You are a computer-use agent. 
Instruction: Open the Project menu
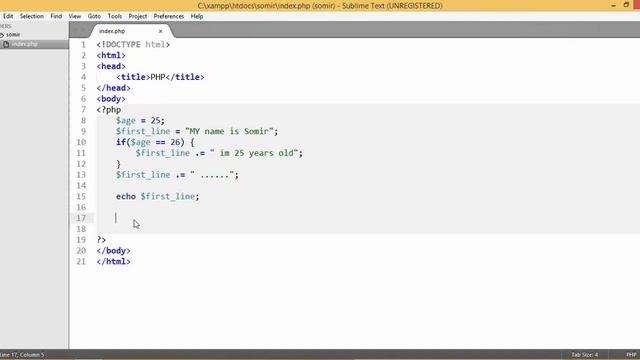click(138, 16)
